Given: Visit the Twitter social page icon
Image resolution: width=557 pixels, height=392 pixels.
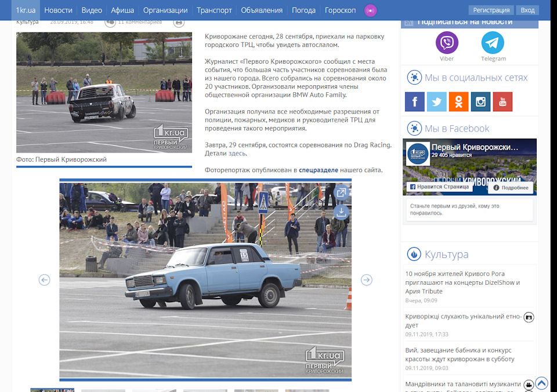Looking at the screenshot, I should pyautogui.click(x=436, y=101).
